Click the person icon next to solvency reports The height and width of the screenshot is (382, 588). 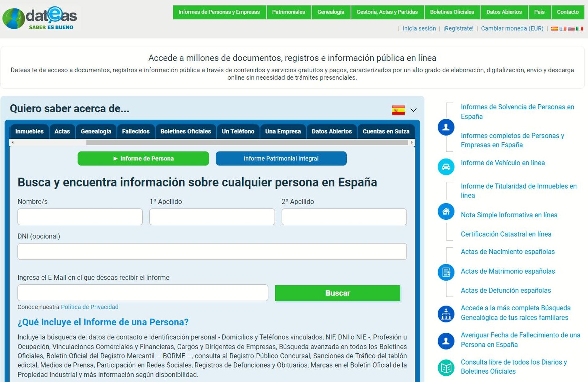[x=446, y=127]
